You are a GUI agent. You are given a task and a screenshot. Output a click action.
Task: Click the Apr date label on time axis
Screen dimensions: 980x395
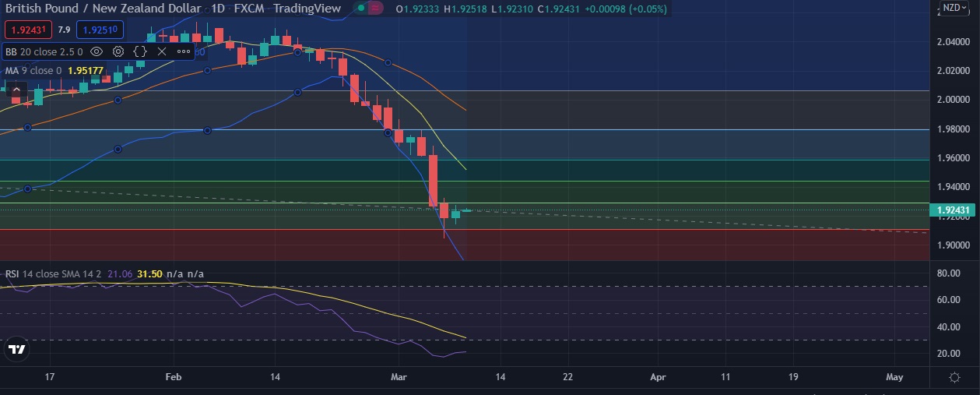pyautogui.click(x=659, y=377)
